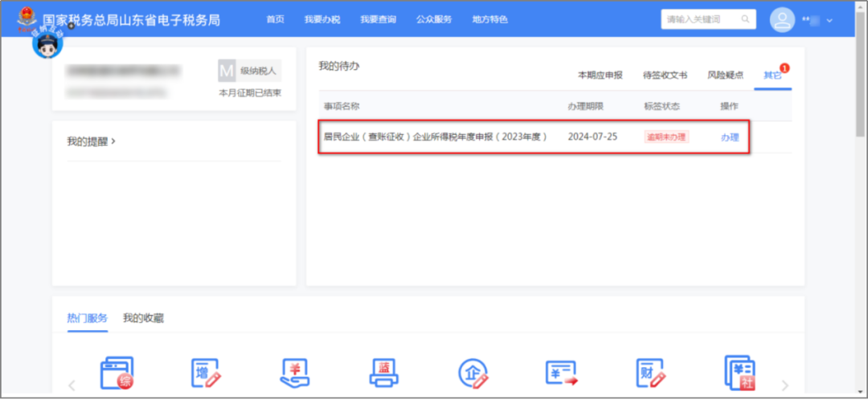Image resolution: width=868 pixels, height=400 pixels.
Task: Open the 财 financial report icon
Action: (x=650, y=373)
